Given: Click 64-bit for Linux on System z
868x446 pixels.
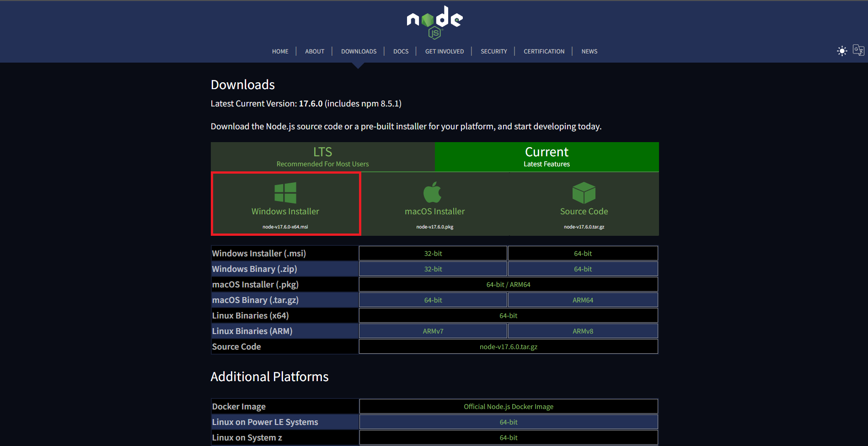Looking at the screenshot, I should [509, 437].
